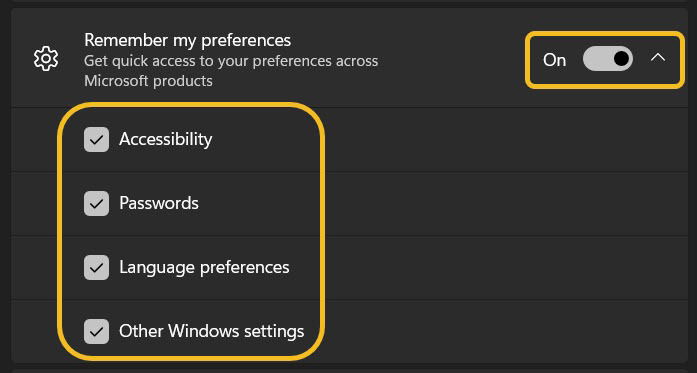Click the Other Windows settings label text
The width and height of the screenshot is (697, 373).
[212, 331]
